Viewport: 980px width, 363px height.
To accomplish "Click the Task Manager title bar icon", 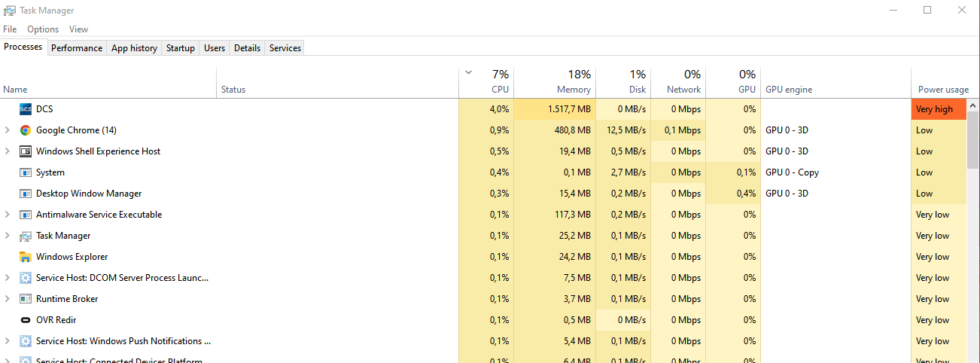I will coord(9,11).
